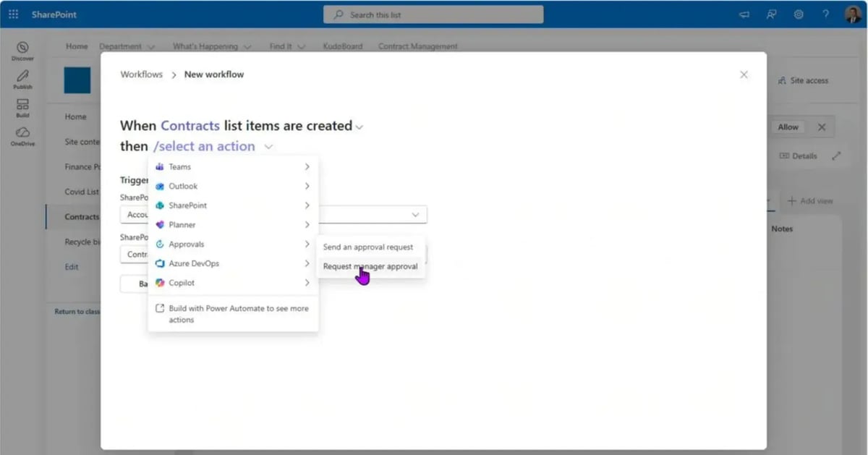868x455 pixels.
Task: Click Add view button
Action: (x=810, y=201)
